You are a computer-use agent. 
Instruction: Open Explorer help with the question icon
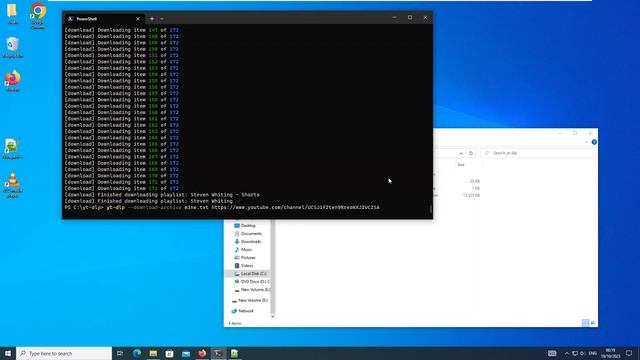(594, 142)
